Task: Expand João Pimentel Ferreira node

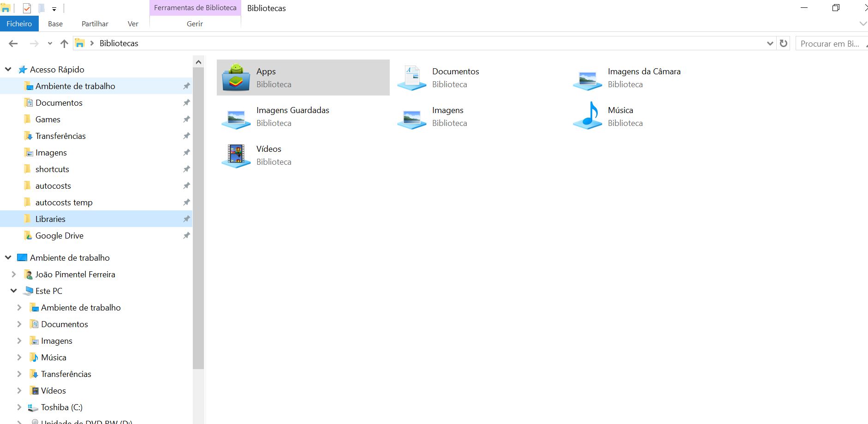Action: [13, 275]
